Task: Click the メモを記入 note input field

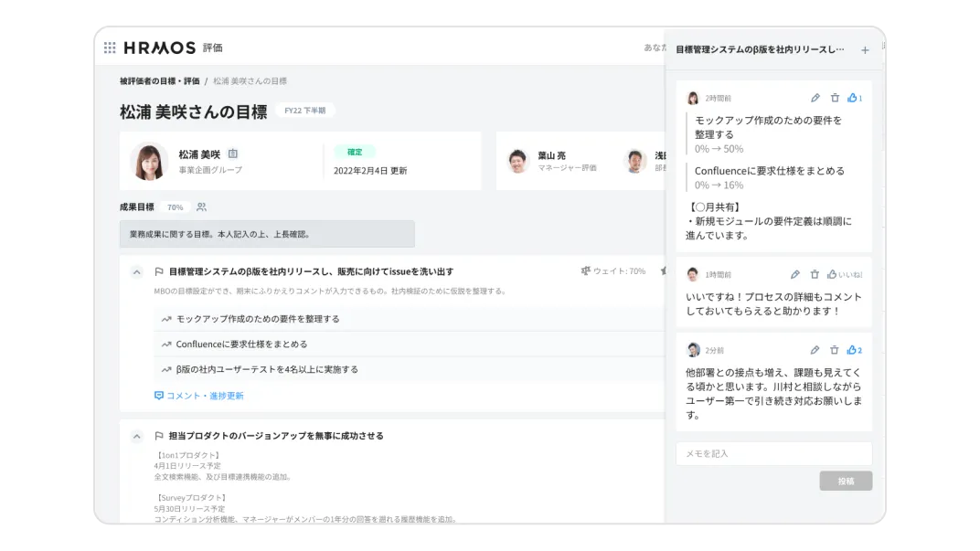Action: (772, 452)
